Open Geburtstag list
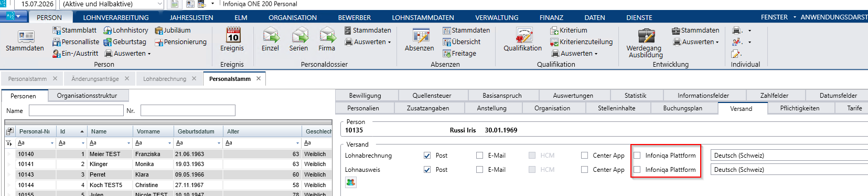Viewport: 868px width, 196px height. (125, 42)
